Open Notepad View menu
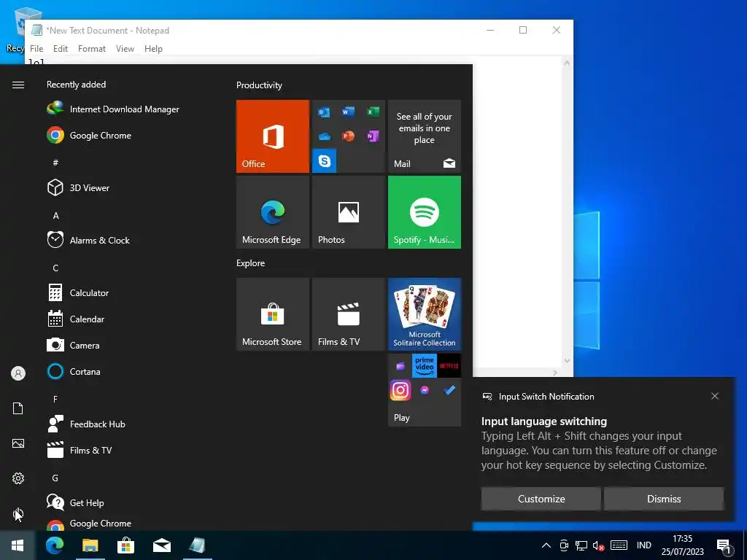Image resolution: width=747 pixels, height=560 pixels. (x=125, y=49)
